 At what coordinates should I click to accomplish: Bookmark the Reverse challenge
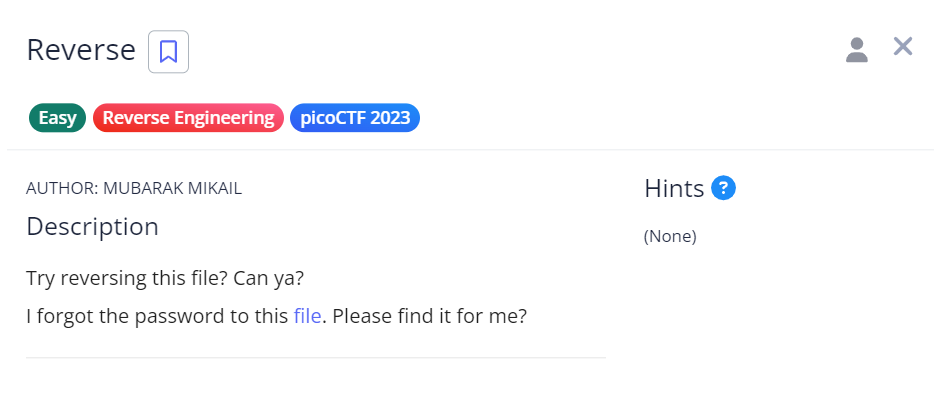pos(168,51)
